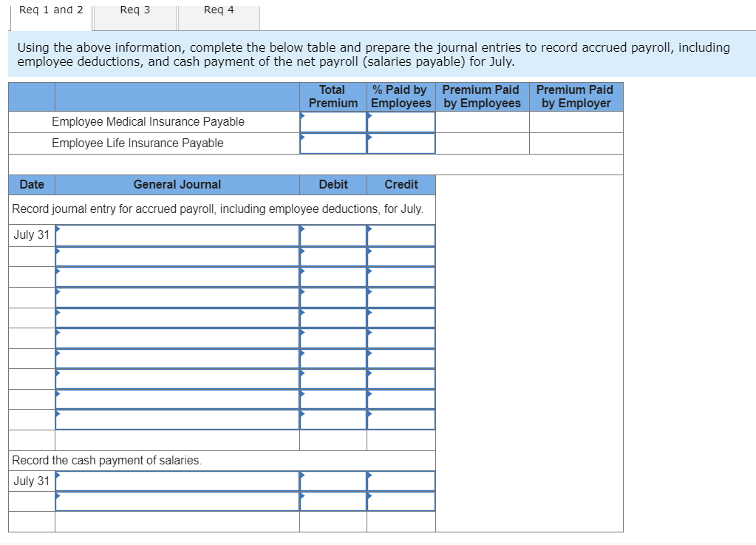Click Credit cell in cash payment July 31 row
The image size is (756, 545).
coord(401,481)
